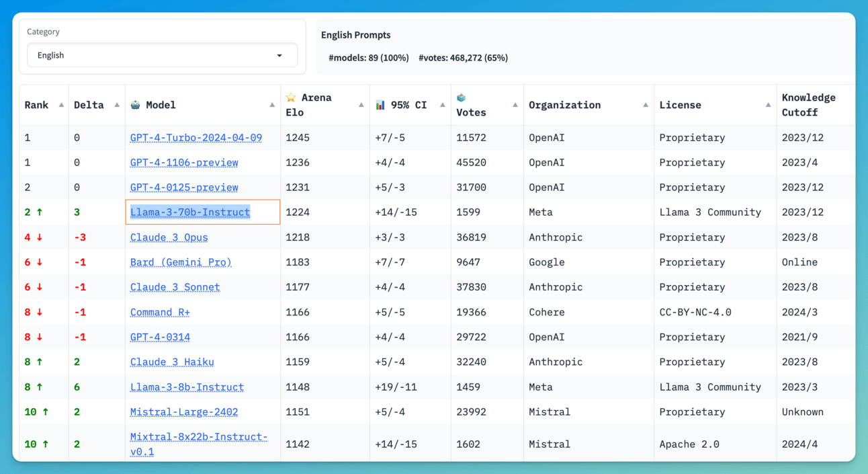The width and height of the screenshot is (868, 474).
Task: Click the Cohere organization cell
Action: (x=547, y=312)
